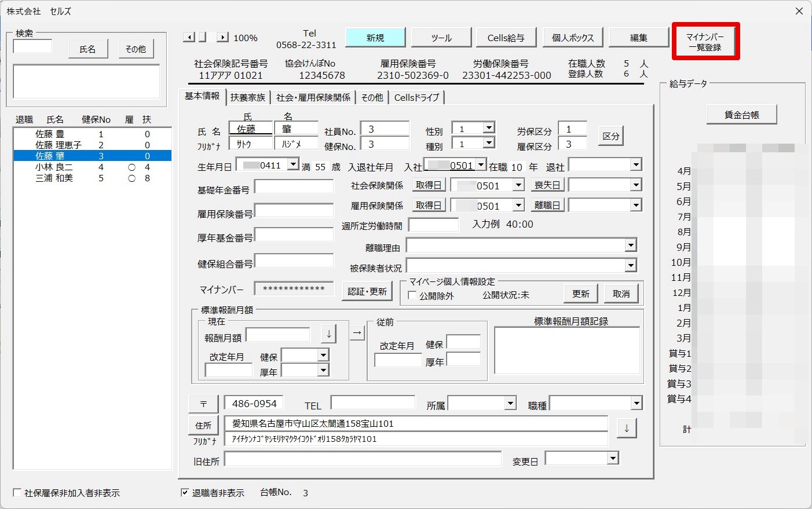Open the 種別 dropdown
The width and height of the screenshot is (812, 509).
(x=489, y=142)
